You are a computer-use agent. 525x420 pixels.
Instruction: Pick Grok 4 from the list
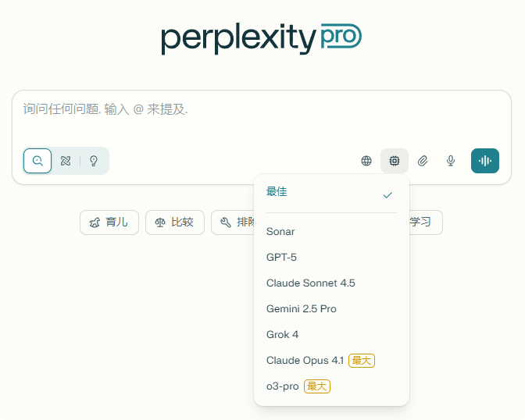pos(331,334)
